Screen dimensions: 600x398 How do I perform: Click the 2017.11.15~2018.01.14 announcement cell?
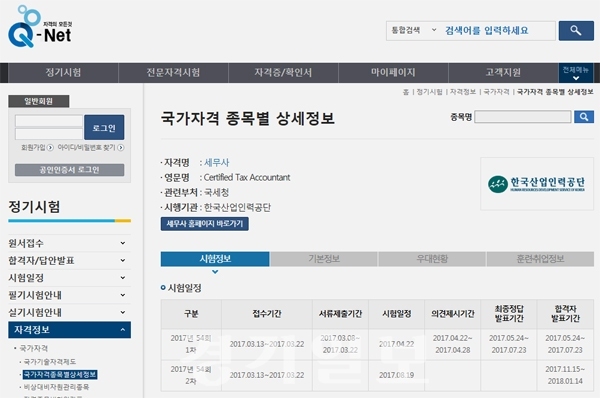tap(565, 375)
